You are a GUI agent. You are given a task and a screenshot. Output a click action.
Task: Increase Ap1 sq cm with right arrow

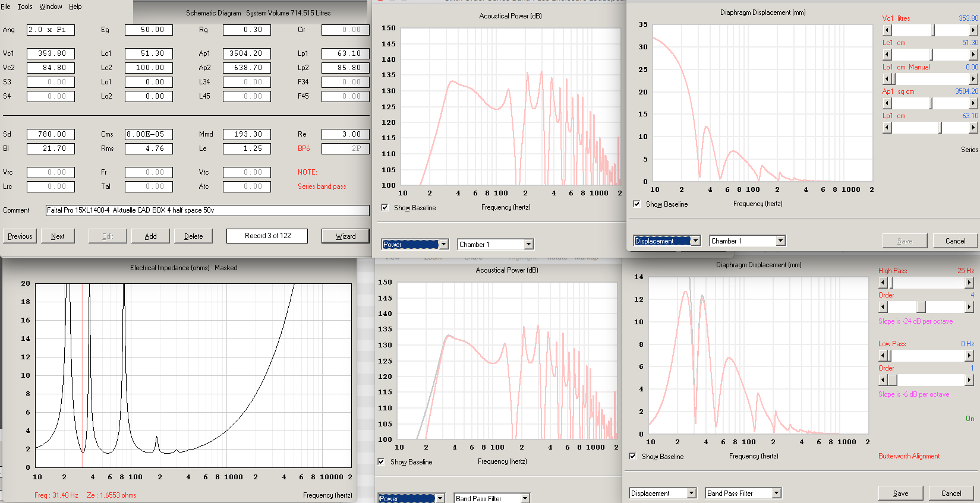click(973, 103)
